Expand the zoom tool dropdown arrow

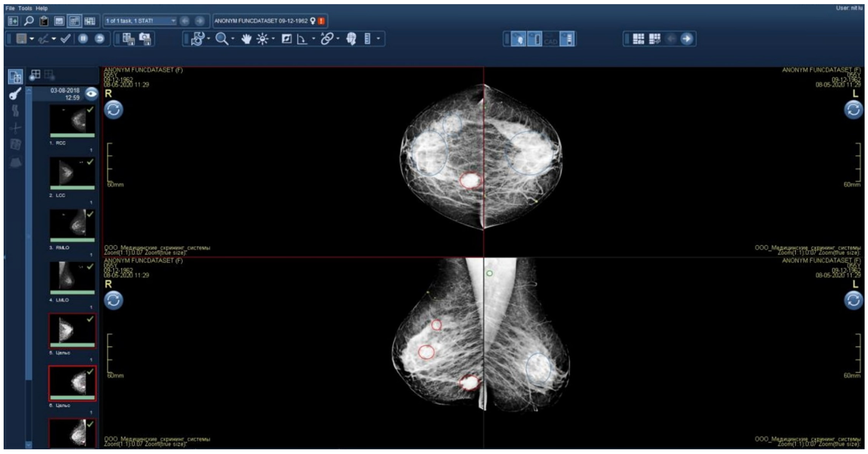[233, 39]
